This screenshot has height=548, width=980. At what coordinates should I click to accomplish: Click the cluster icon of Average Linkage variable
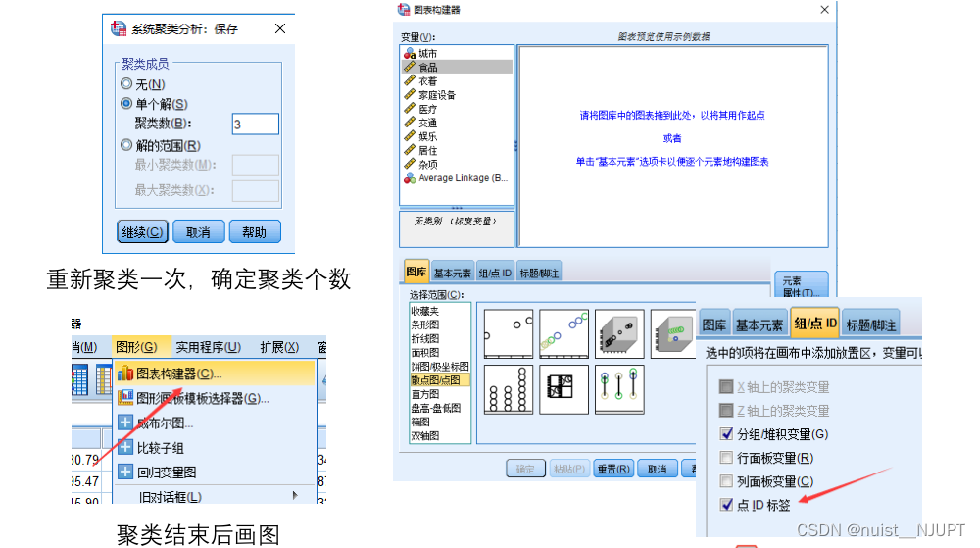tap(410, 178)
